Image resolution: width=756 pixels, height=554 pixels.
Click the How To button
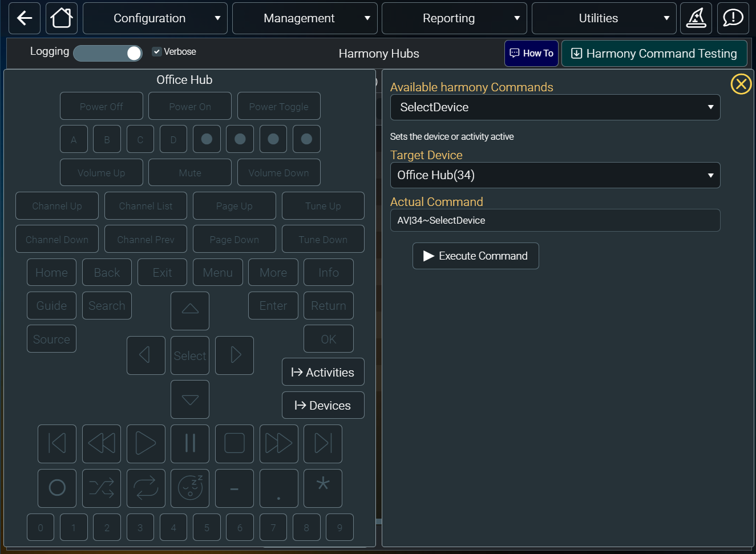coord(531,53)
